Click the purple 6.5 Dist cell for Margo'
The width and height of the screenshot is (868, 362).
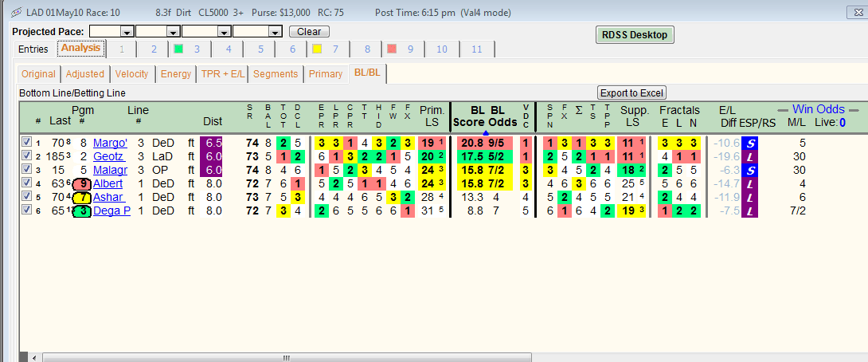tap(211, 144)
